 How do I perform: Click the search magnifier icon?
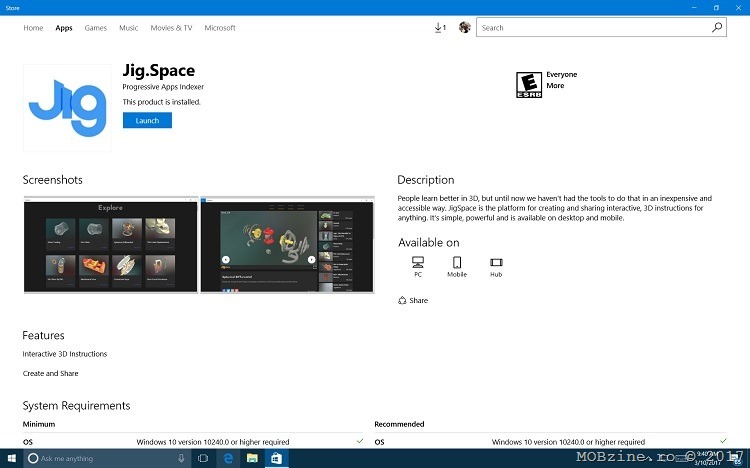717,27
